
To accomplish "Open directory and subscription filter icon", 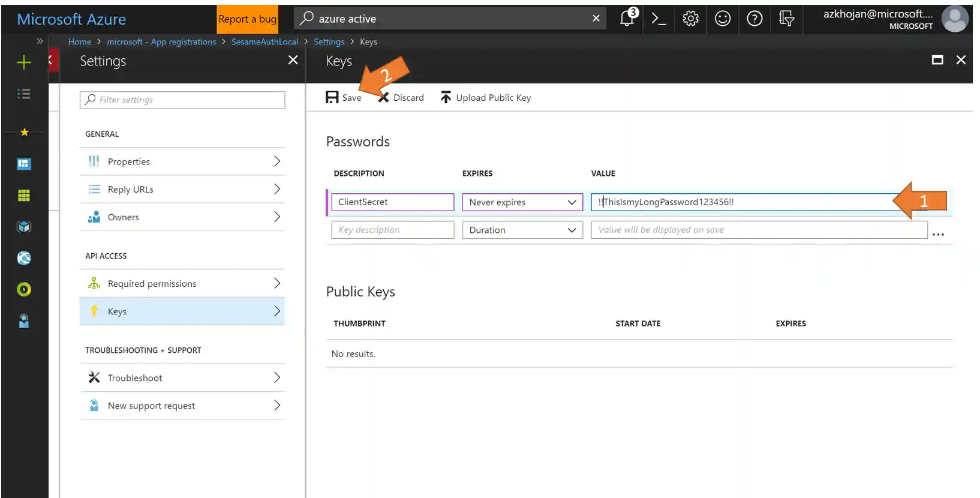I will click(786, 19).
